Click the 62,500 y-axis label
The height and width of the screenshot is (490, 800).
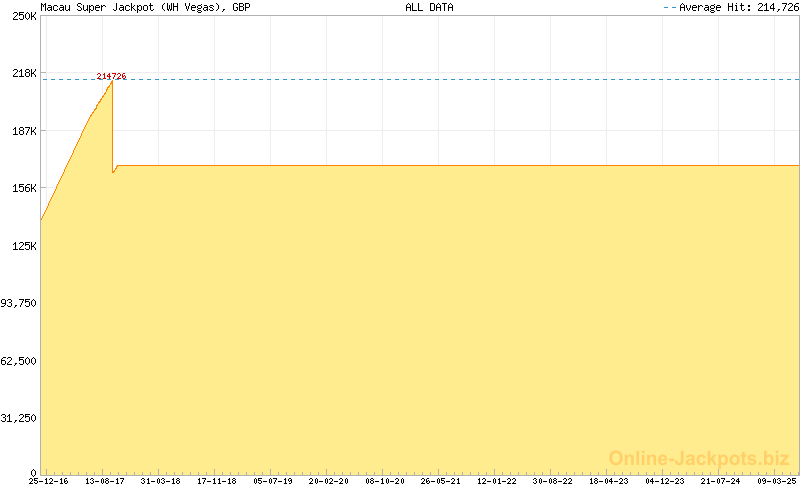click(19, 360)
